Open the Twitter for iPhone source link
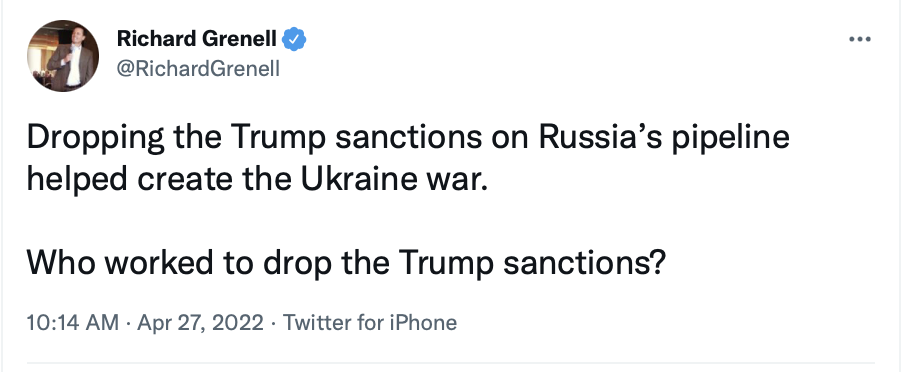 [369, 322]
